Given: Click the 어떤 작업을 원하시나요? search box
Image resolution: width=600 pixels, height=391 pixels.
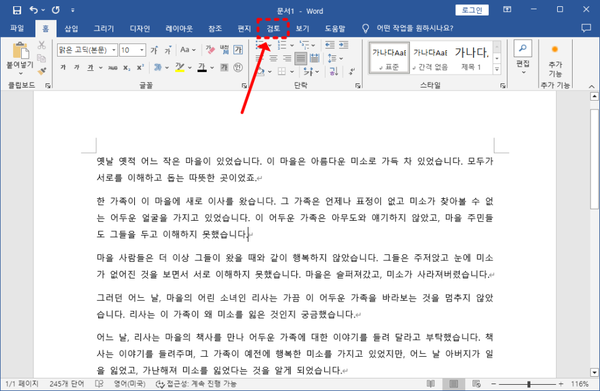Looking at the screenshot, I should point(414,28).
